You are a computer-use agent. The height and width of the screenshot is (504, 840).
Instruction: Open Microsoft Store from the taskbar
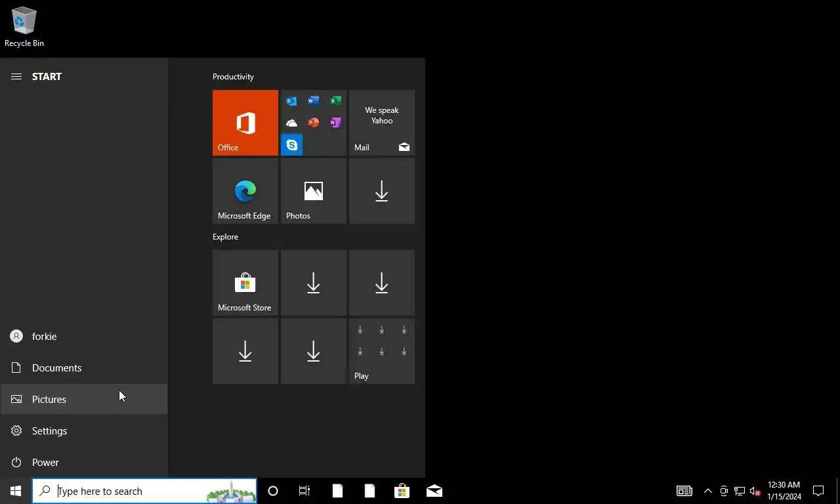pyautogui.click(x=402, y=491)
